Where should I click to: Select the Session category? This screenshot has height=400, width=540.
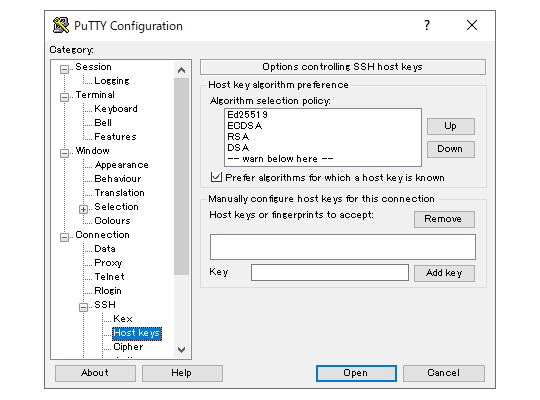(93, 67)
